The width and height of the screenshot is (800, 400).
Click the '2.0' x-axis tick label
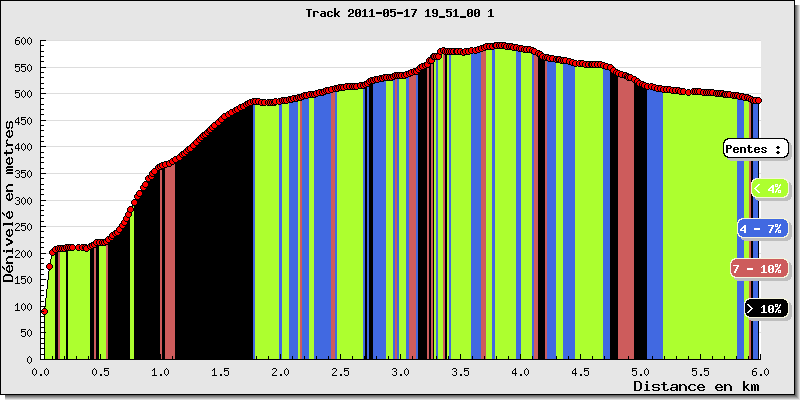[x=281, y=371]
